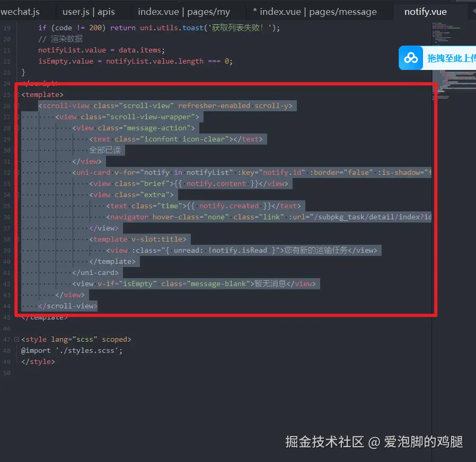The height and width of the screenshot is (462, 476).
Task: Fold the v-slot:title template at line 38
Action: click(18, 239)
